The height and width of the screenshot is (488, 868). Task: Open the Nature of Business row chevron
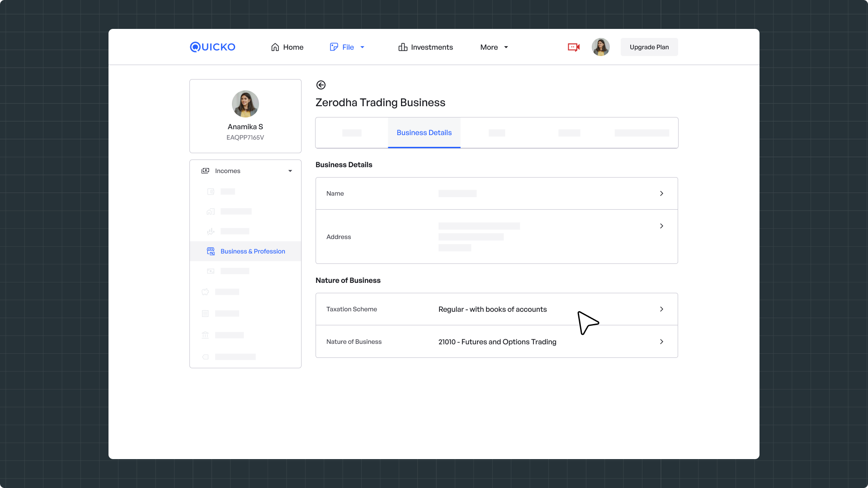click(x=661, y=342)
